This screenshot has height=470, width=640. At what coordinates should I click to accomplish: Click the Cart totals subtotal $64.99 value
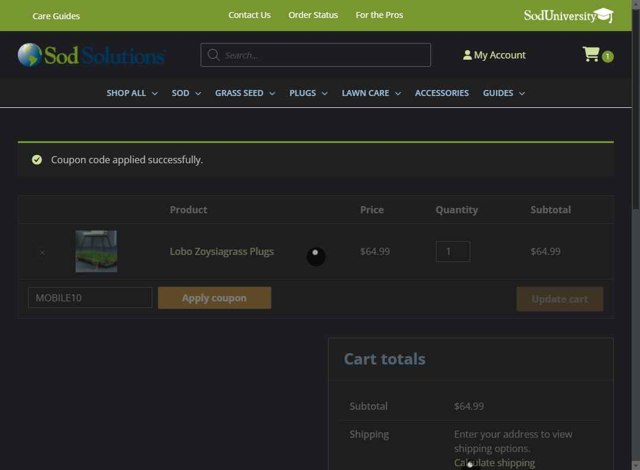click(469, 406)
